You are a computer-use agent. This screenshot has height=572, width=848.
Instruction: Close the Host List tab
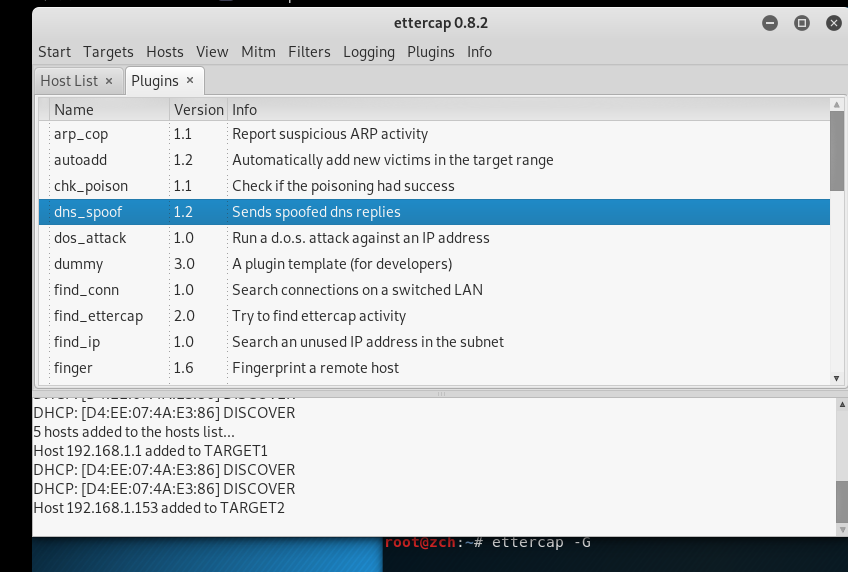pyautogui.click(x=109, y=81)
